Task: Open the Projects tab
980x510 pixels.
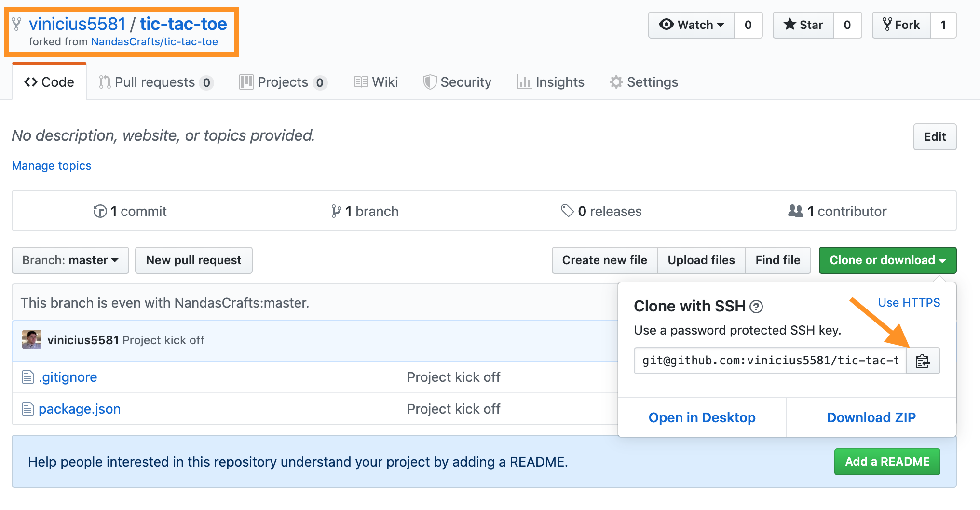Action: (283, 82)
